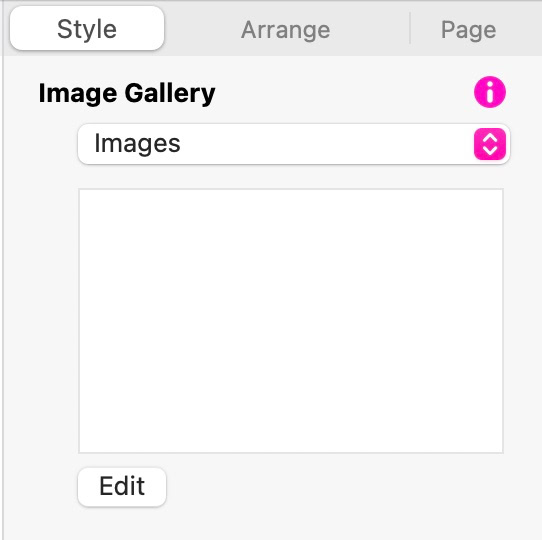The width and height of the screenshot is (542, 540).
Task: Switch to the Style tab
Action: click(x=87, y=29)
